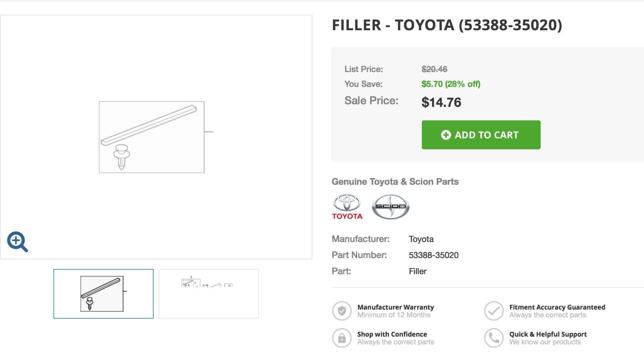Click the magnifier zoom icon on image
The width and height of the screenshot is (644, 354).
tap(17, 242)
